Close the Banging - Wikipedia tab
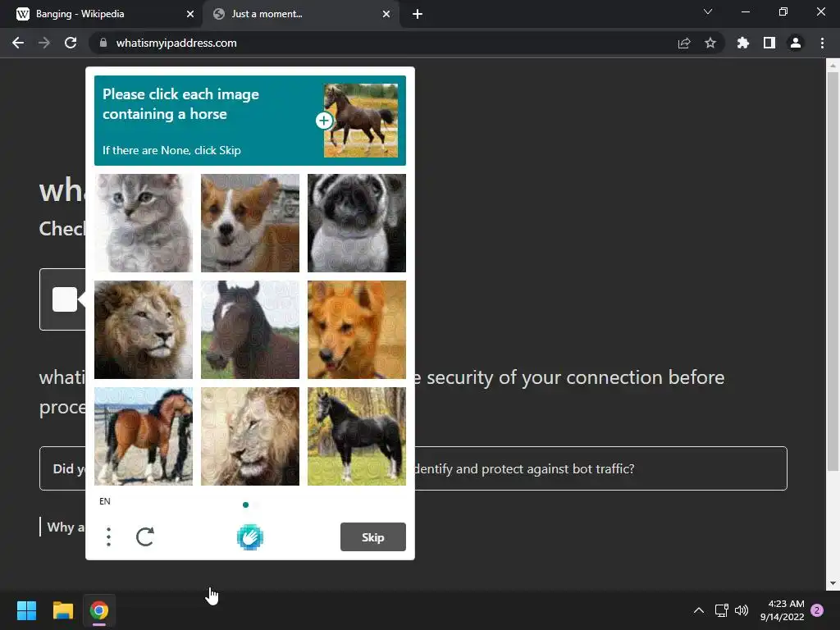840x630 pixels. [190, 14]
